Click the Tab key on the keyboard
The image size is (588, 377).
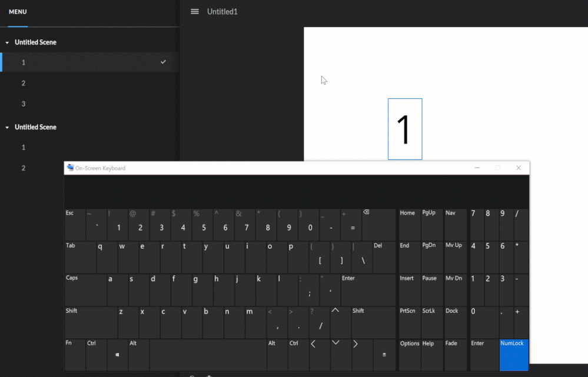[x=81, y=258]
